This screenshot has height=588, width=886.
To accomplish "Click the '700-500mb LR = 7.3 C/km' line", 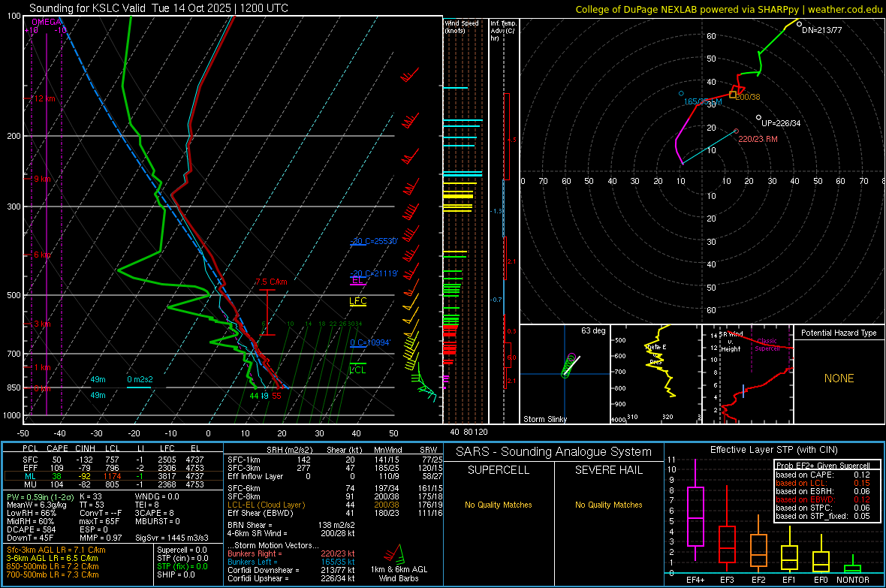I will pos(53,574).
